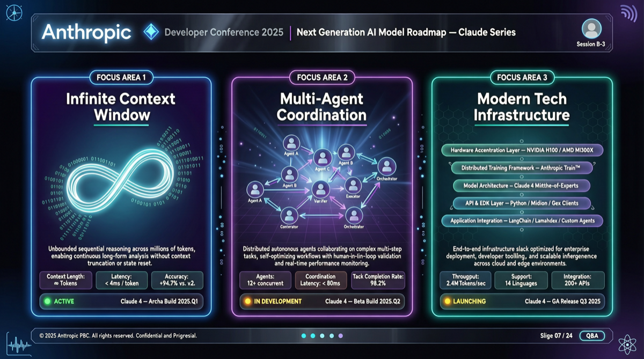This screenshot has width=644, height=359.
Task: Click the atom icon at the bottom right
Action: [x=626, y=345]
